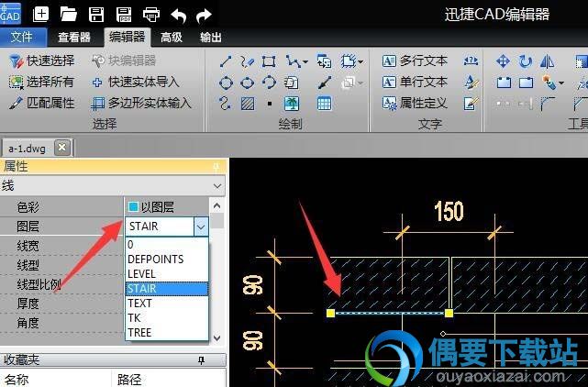Select the Fillet corner tool
Screen dimensions: 588x387
[548, 104]
